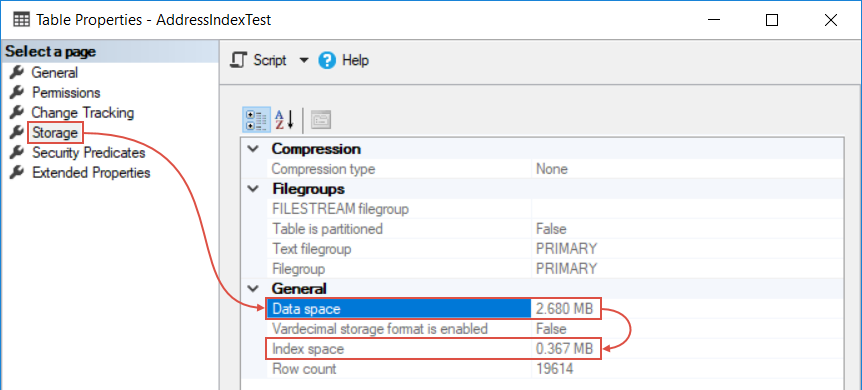Open the Script dropdown arrow
This screenshot has height=390, width=862.
pyautogui.click(x=304, y=60)
